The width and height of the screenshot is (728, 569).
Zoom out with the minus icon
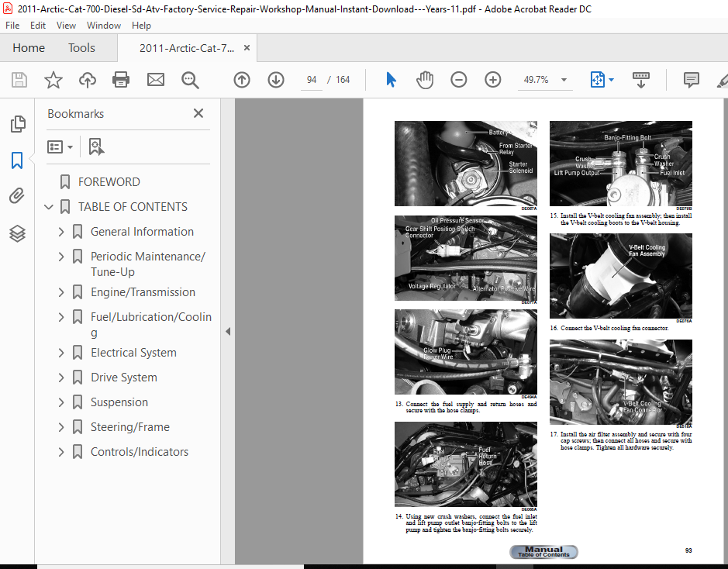point(459,80)
